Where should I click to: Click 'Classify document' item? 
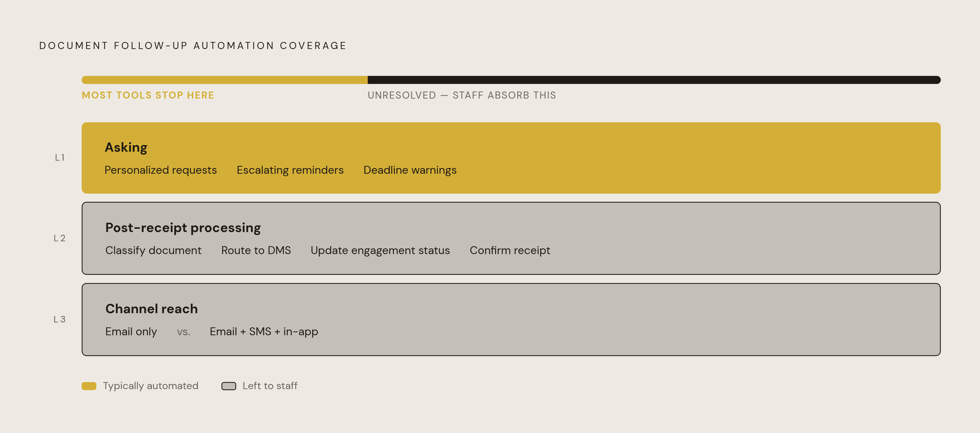(153, 250)
